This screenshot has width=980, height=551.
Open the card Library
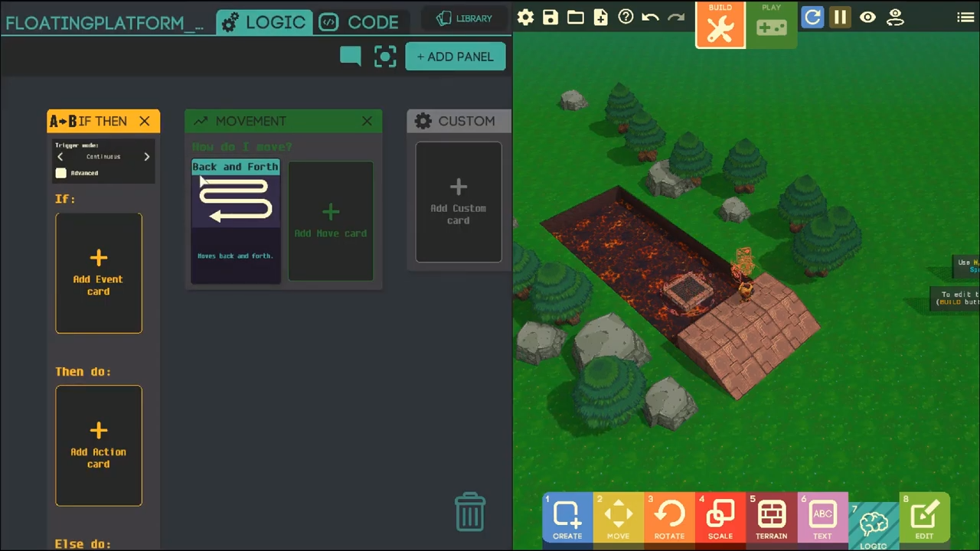(x=465, y=18)
